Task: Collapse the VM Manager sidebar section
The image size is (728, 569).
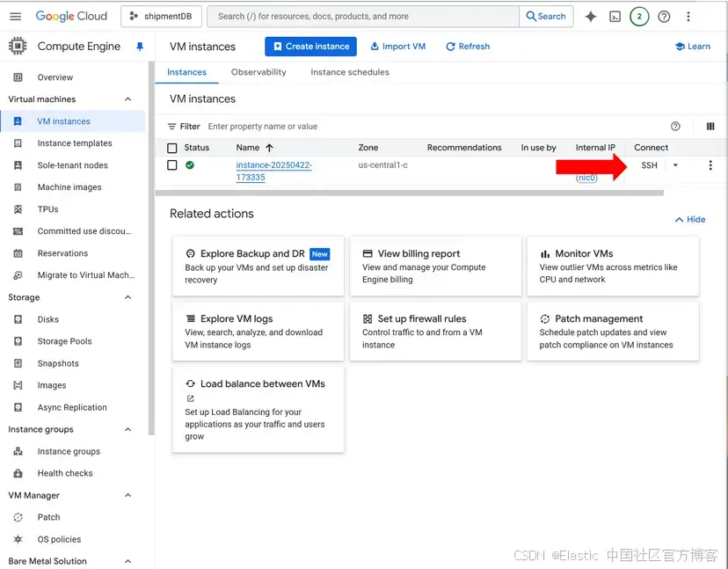Action: click(128, 495)
